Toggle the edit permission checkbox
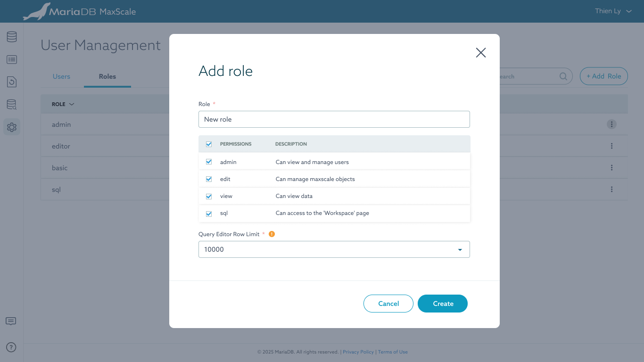644x362 pixels. pyautogui.click(x=209, y=179)
